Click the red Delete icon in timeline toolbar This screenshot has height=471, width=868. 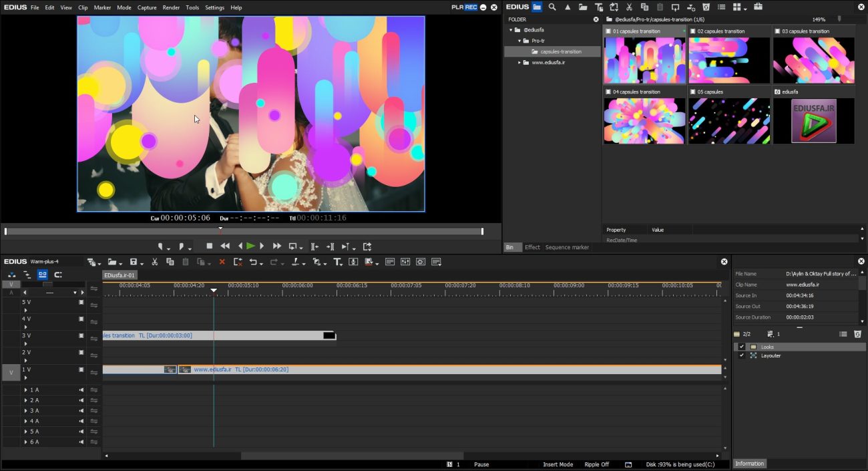coord(222,262)
